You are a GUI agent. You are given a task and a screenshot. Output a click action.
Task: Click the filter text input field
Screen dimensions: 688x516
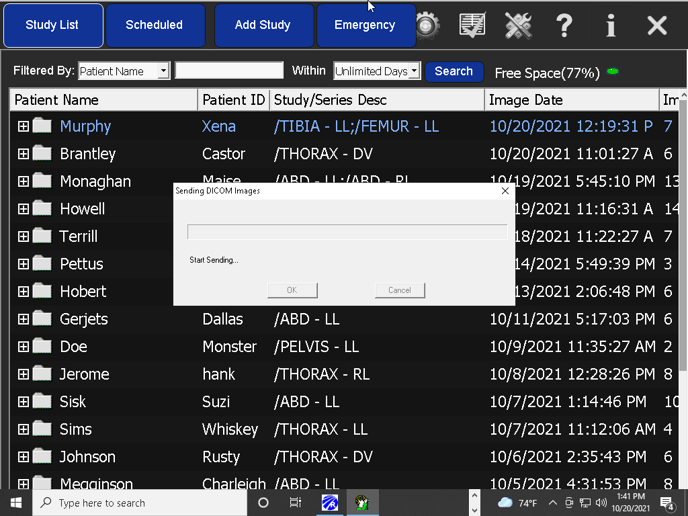click(x=229, y=71)
